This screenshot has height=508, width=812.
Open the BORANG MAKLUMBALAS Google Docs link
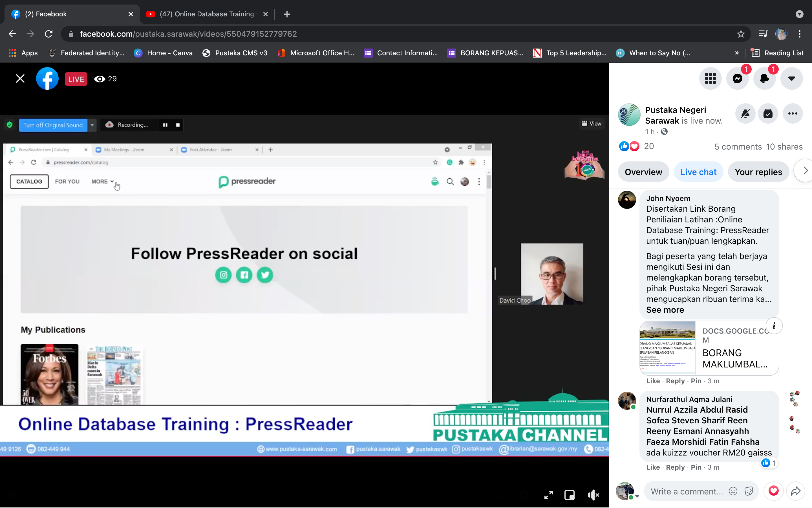click(709, 348)
